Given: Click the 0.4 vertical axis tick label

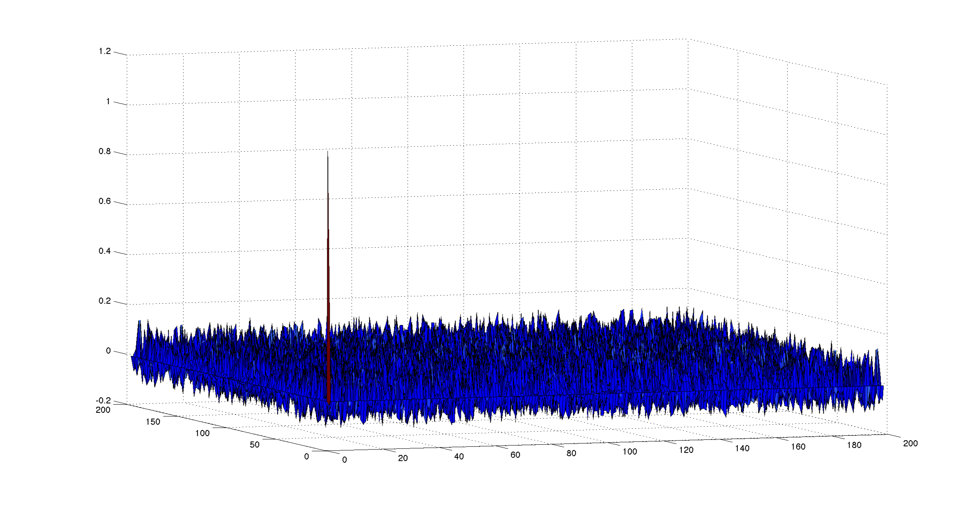Looking at the screenshot, I should 105,251.
